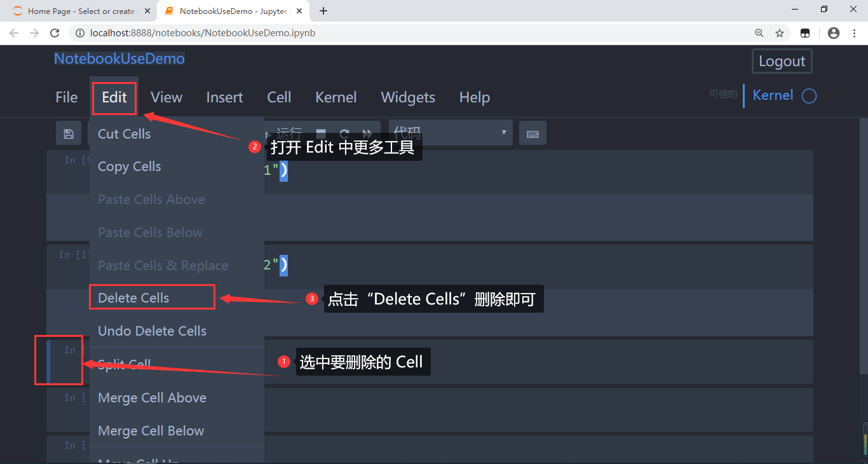Choose Merge Cell Above entry

[x=177, y=398]
